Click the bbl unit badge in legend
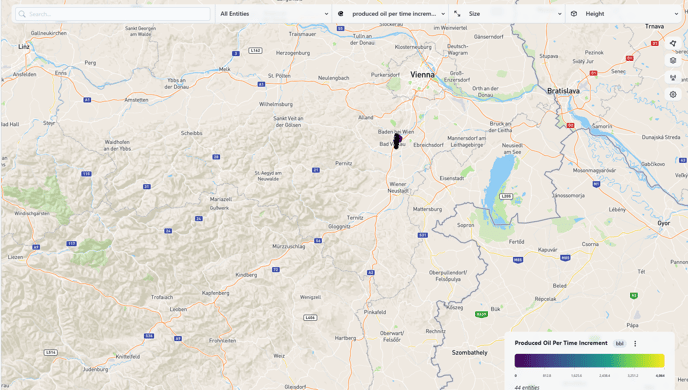The height and width of the screenshot is (390, 688). (x=620, y=343)
